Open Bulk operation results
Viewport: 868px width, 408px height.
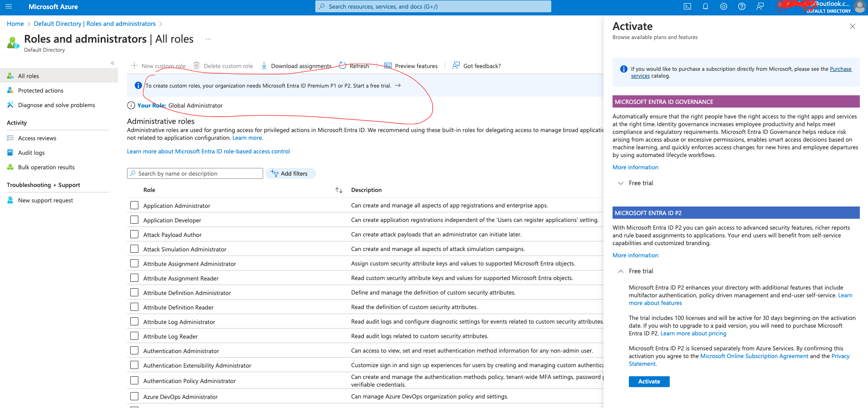(x=46, y=167)
